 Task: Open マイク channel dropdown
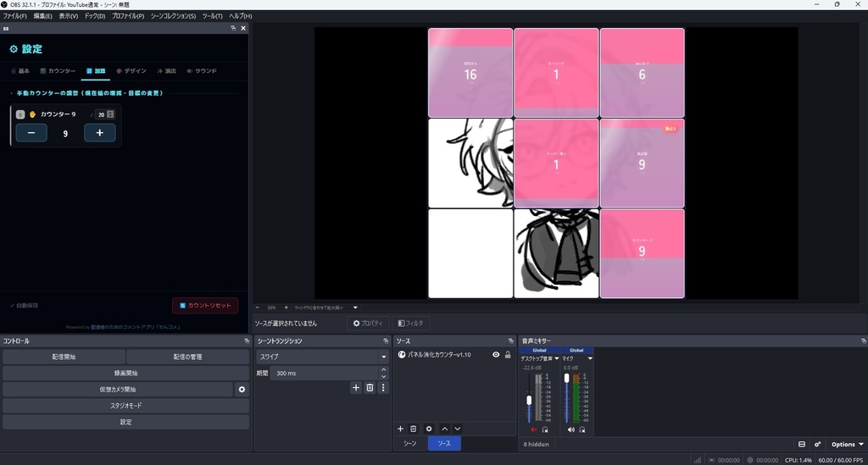coord(590,358)
